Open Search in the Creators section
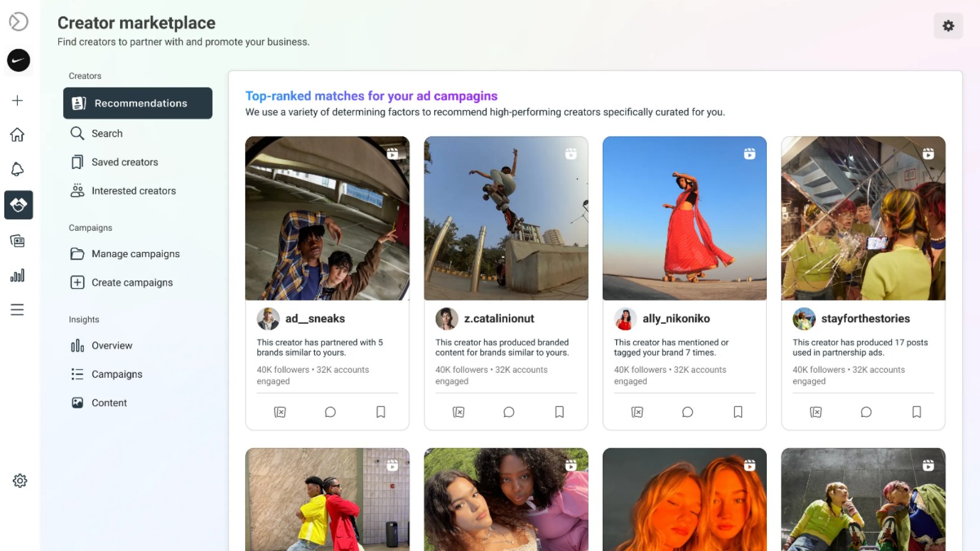Screen dimensions: 980x551 107,133
